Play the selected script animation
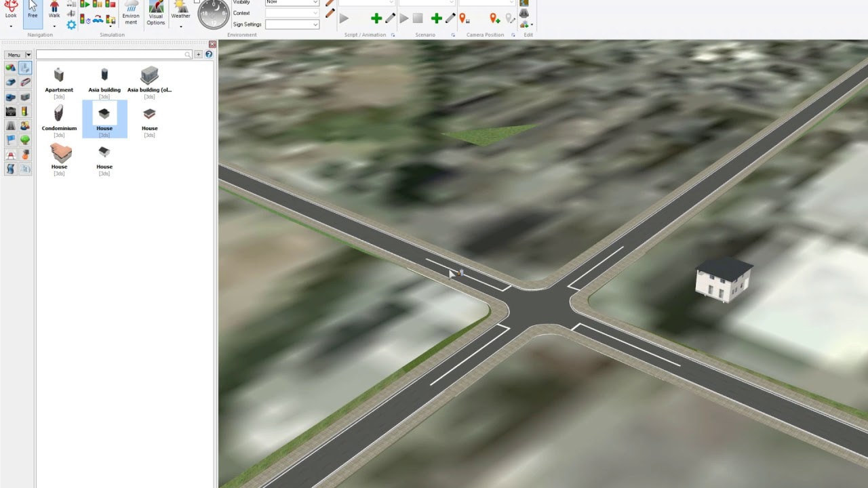This screenshot has height=488, width=868. (344, 18)
